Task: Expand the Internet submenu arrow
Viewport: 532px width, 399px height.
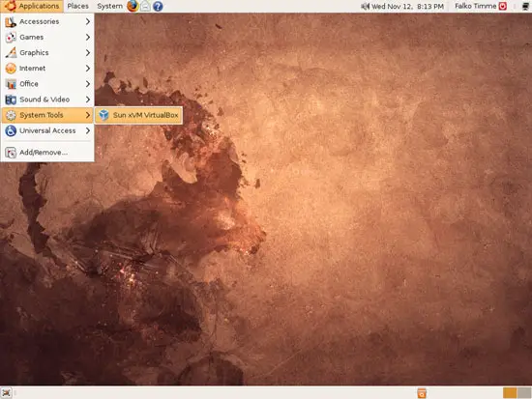Action: click(88, 69)
